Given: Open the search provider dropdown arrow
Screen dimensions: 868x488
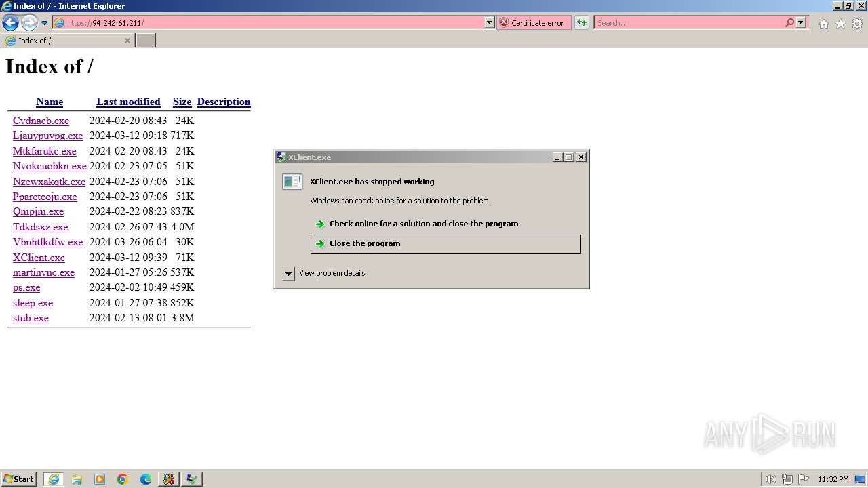Looking at the screenshot, I should click(x=801, y=22).
